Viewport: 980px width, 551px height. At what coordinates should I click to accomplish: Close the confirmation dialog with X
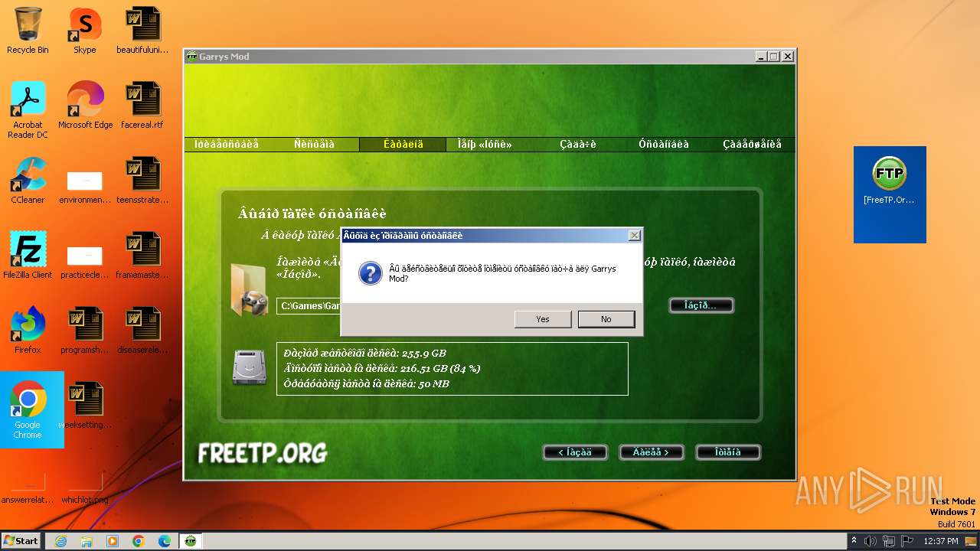pos(634,236)
